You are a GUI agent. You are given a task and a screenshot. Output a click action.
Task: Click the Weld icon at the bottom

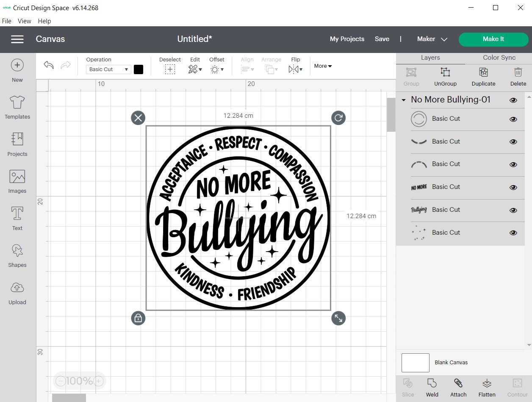coord(432,387)
